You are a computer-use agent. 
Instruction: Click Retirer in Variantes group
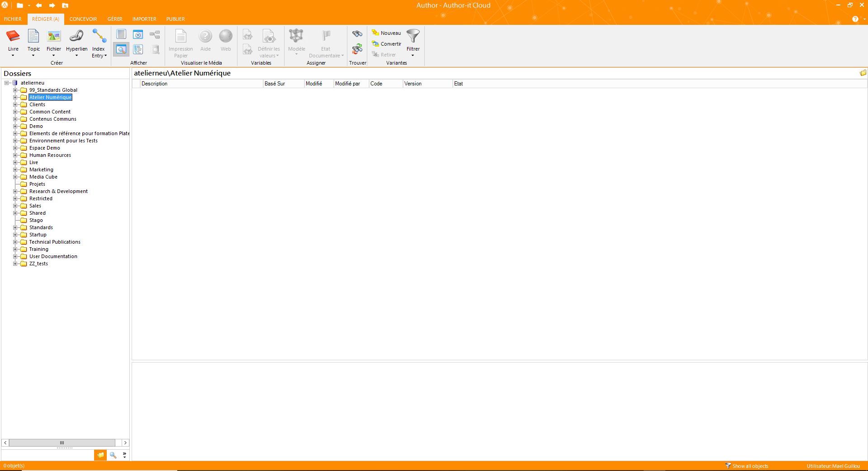(384, 55)
